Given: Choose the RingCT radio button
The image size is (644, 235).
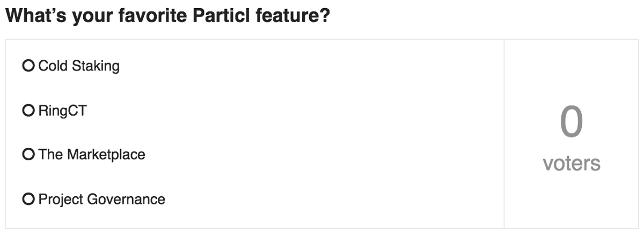Looking at the screenshot, I should click(x=28, y=111).
